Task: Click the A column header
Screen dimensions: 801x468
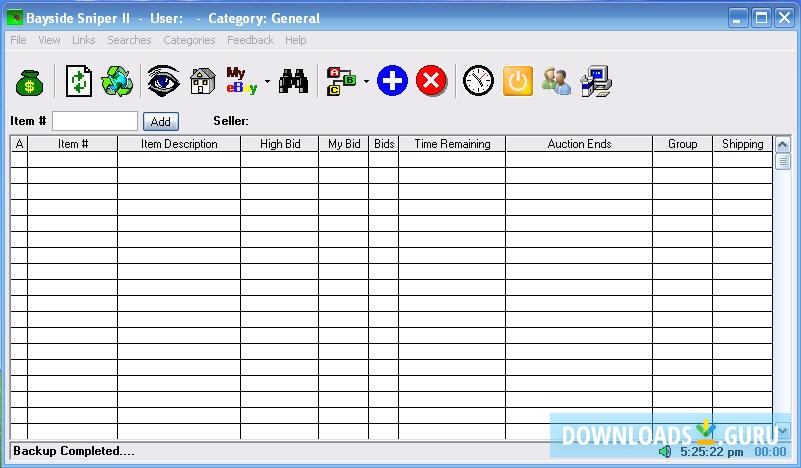Action: [19, 144]
